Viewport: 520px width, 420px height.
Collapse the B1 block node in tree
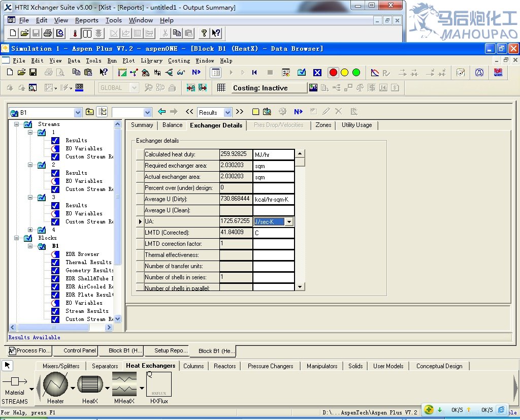(x=30, y=246)
